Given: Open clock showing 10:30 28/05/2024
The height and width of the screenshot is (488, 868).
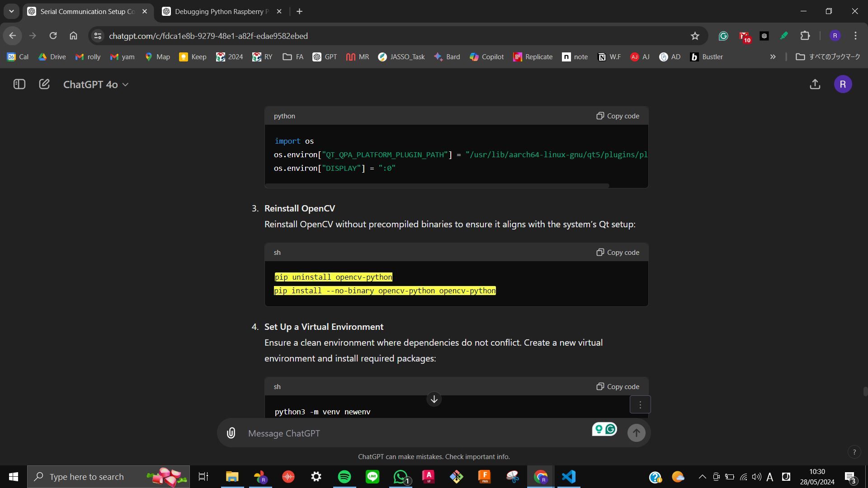Looking at the screenshot, I should click(x=817, y=477).
